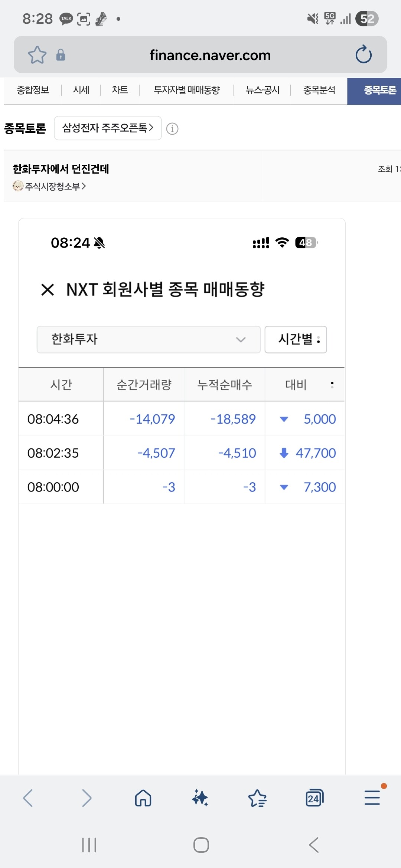Expand the 한화투자 brokerage dropdown
This screenshot has width=401, height=868.
(149, 339)
